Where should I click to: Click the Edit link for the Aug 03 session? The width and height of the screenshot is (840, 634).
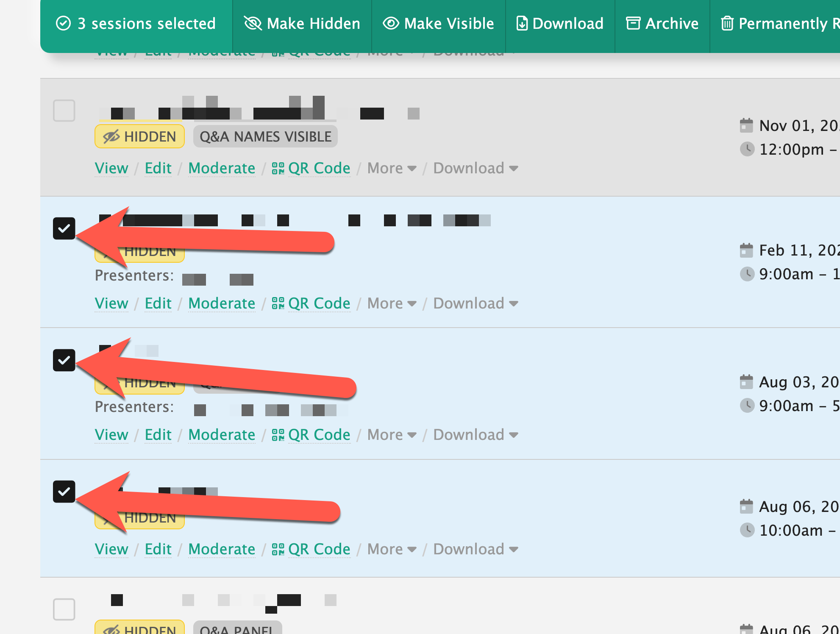click(x=158, y=435)
